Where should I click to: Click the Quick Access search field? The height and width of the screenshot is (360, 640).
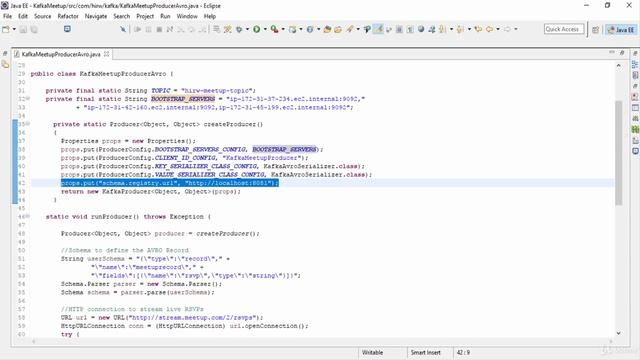point(564,29)
